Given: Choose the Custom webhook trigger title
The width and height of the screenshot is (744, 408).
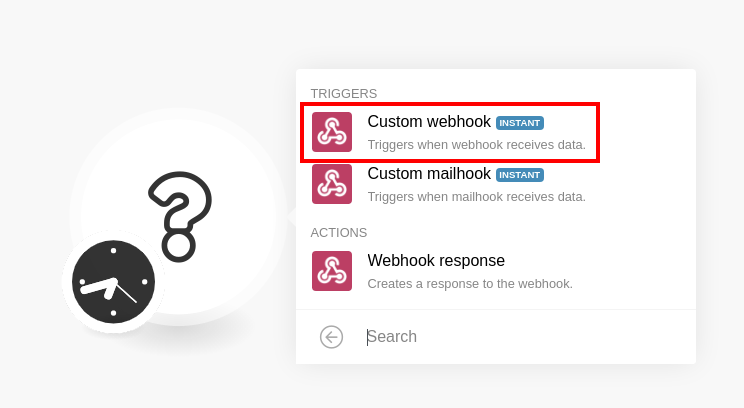Looking at the screenshot, I should click(x=429, y=121).
